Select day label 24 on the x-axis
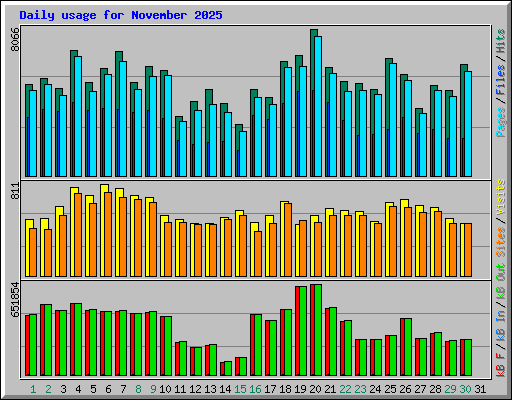This screenshot has width=512, height=400. [375, 389]
